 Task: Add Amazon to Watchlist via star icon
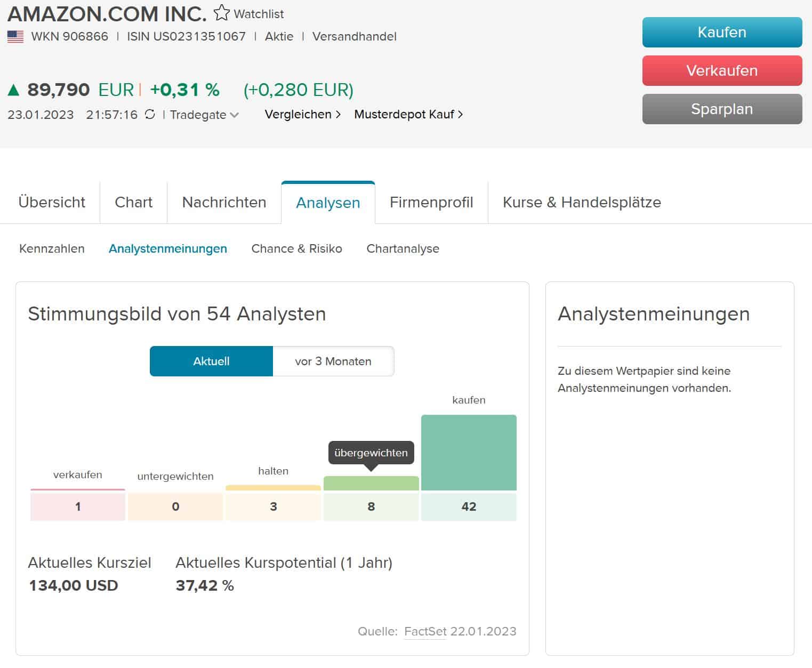click(221, 13)
